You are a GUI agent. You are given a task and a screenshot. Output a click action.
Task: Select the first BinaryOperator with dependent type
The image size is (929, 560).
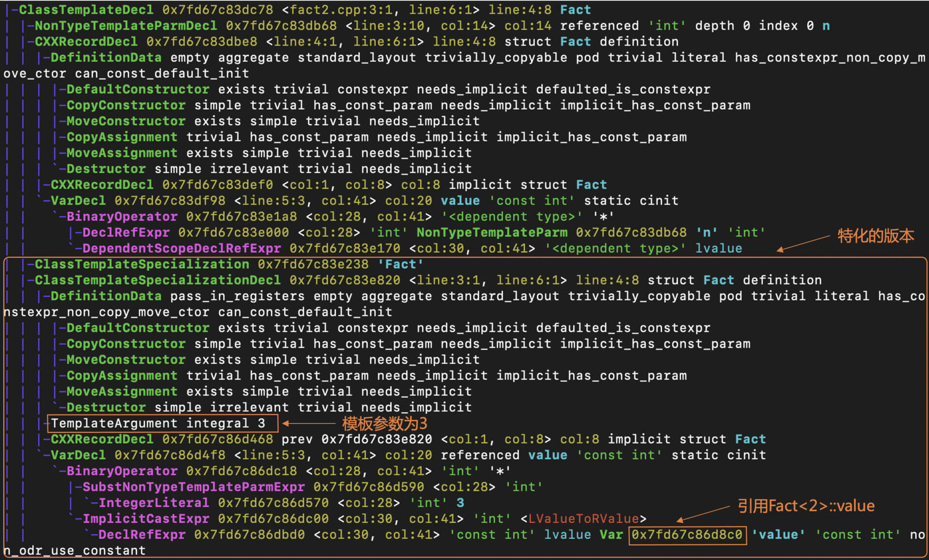122,217
